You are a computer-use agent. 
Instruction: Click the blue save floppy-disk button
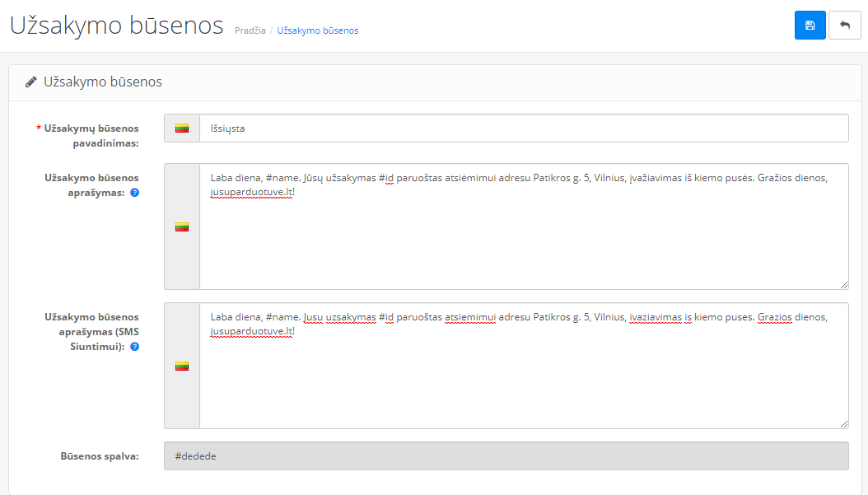pyautogui.click(x=810, y=25)
